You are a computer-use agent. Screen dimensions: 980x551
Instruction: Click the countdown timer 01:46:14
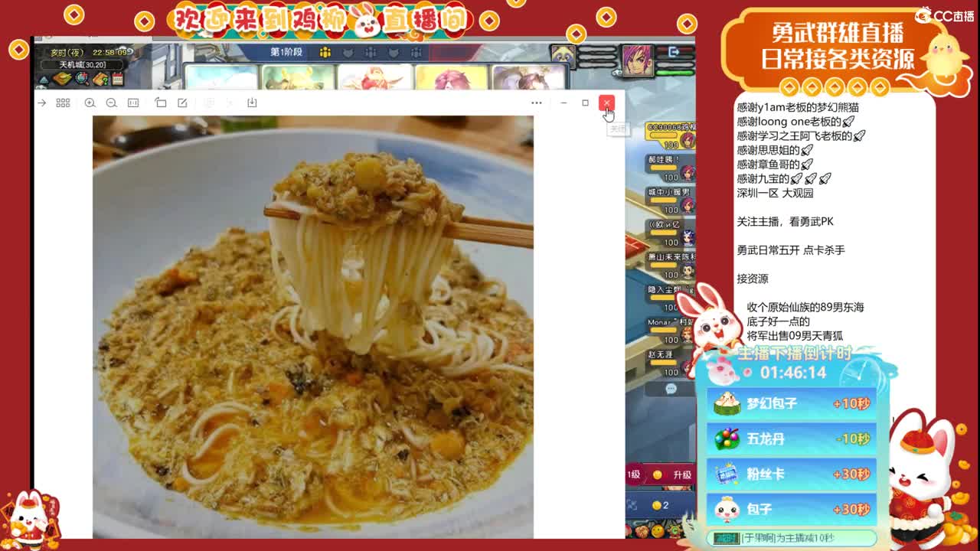coord(793,373)
